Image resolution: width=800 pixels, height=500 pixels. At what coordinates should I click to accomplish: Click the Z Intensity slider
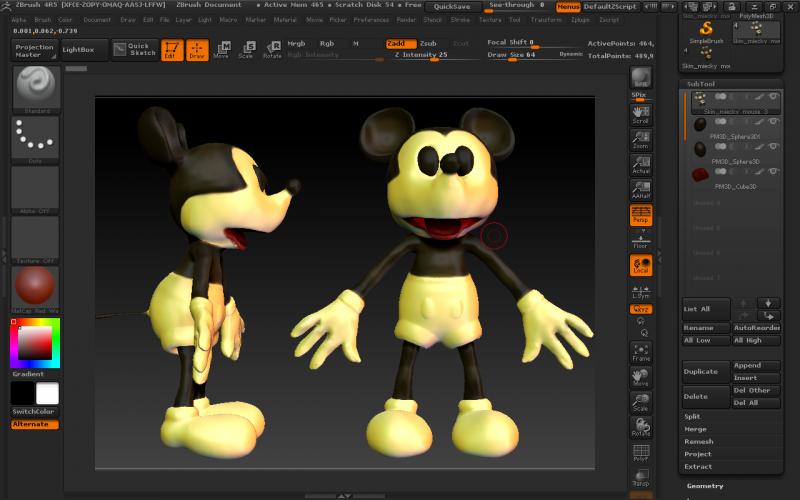(x=420, y=54)
